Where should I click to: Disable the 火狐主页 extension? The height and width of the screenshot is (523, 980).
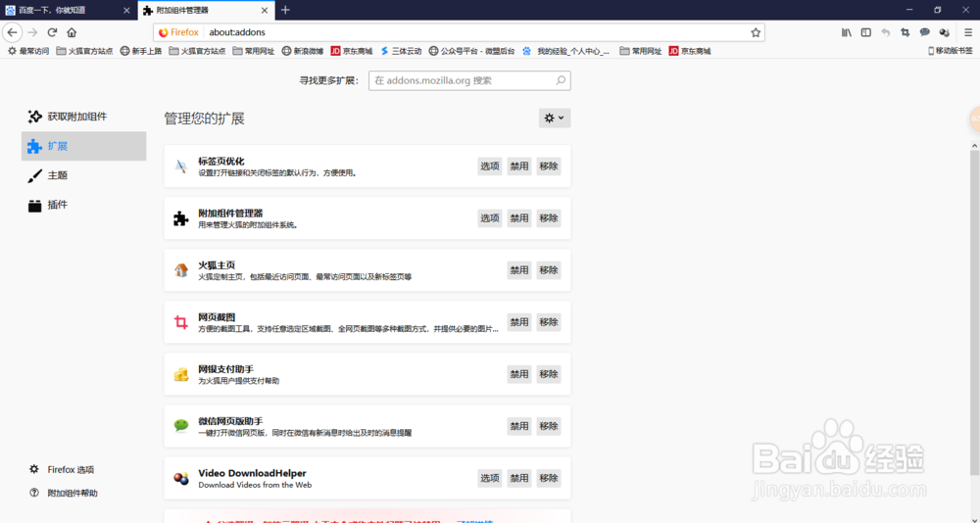[519, 270]
